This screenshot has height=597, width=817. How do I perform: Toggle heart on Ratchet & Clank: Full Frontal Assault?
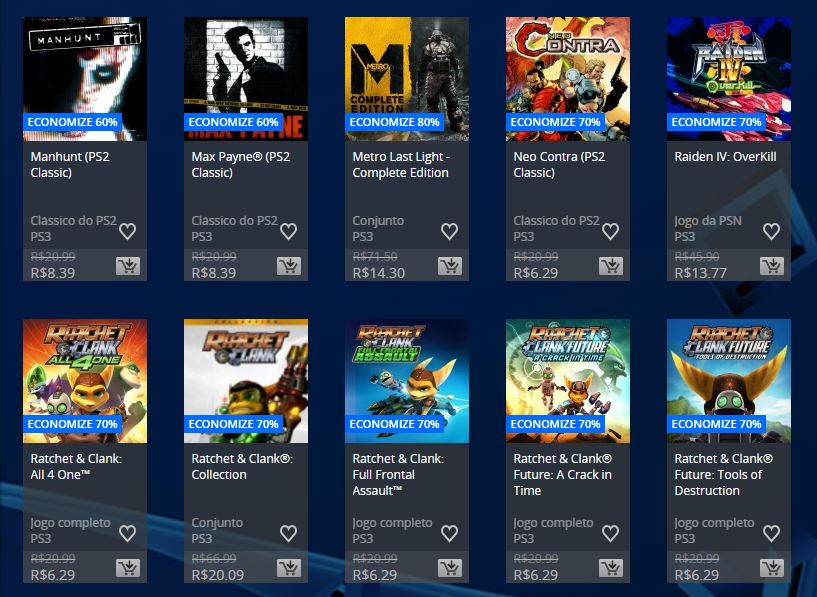click(450, 533)
